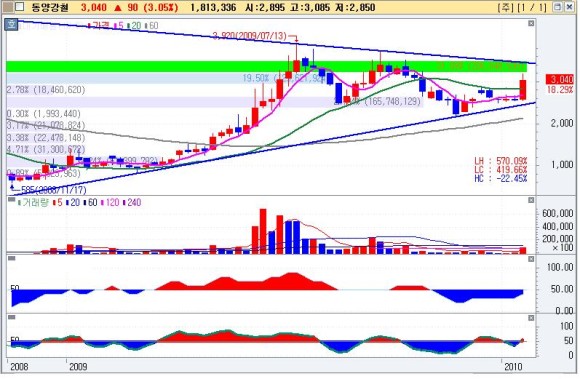Click the HC : -22.45% statistic
The height and width of the screenshot is (379, 580).
(501, 179)
